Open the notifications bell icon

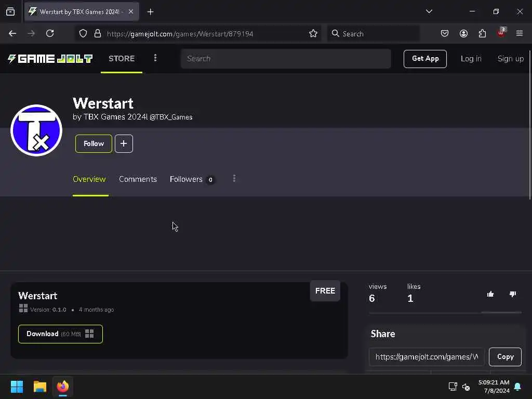[518, 387]
